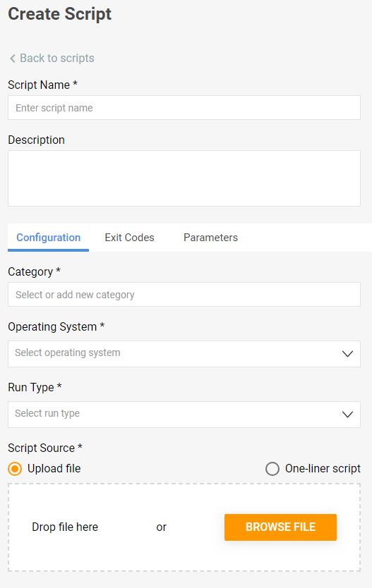Click inside the Description text area
This screenshot has height=588, width=372.
coord(184,178)
